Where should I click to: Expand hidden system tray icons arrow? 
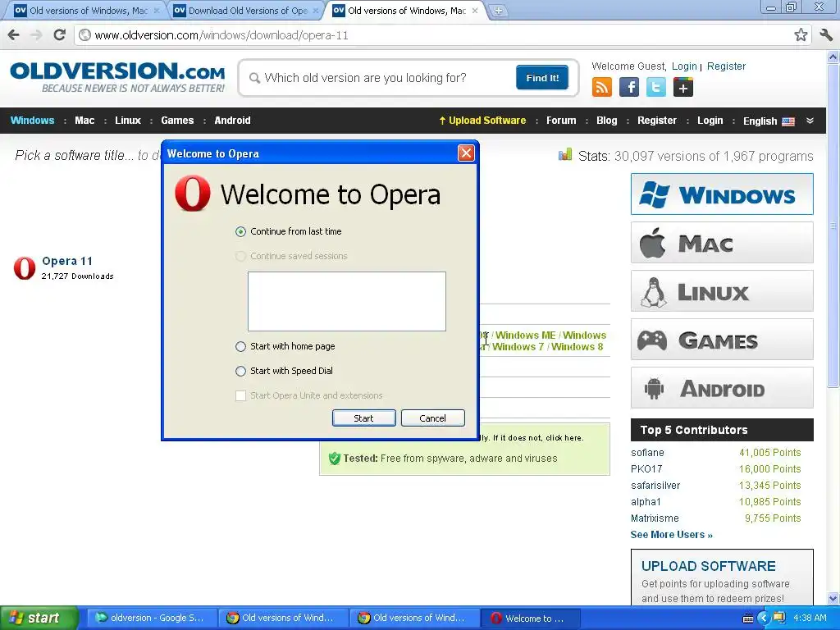point(764,619)
